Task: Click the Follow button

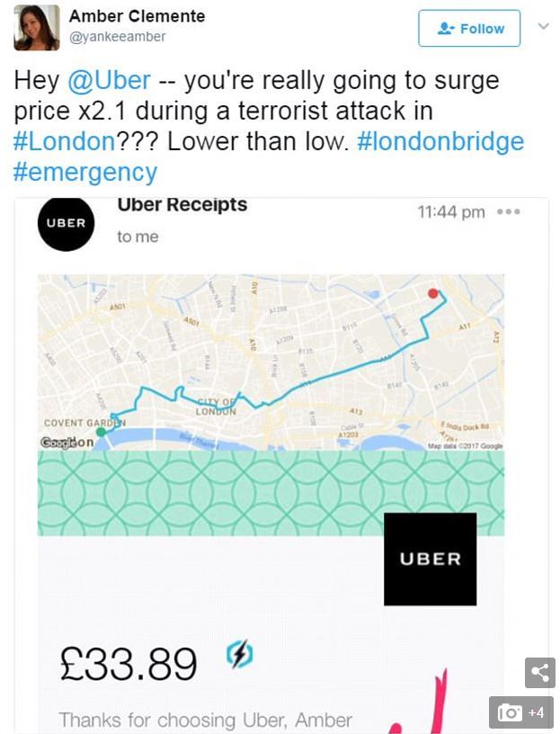Action: point(469,29)
